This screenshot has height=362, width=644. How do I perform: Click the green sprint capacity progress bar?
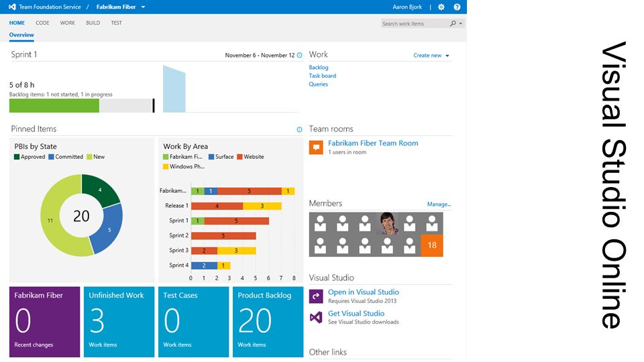tap(54, 105)
